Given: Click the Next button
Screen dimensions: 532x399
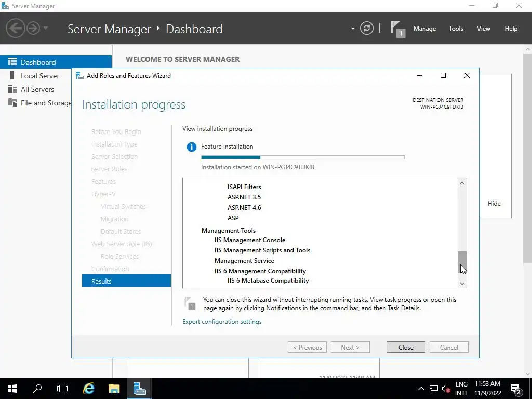Looking at the screenshot, I should [350, 347].
